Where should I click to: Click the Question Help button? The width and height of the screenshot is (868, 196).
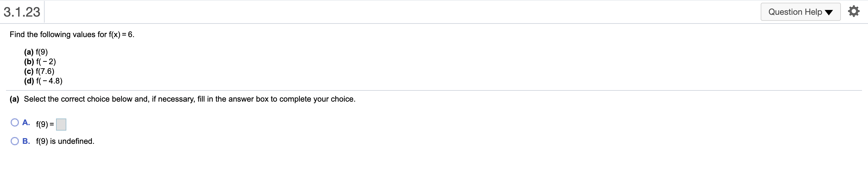795,12
